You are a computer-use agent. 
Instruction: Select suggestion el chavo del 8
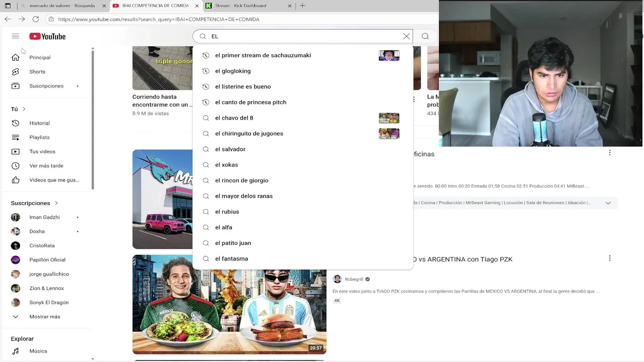click(302, 118)
